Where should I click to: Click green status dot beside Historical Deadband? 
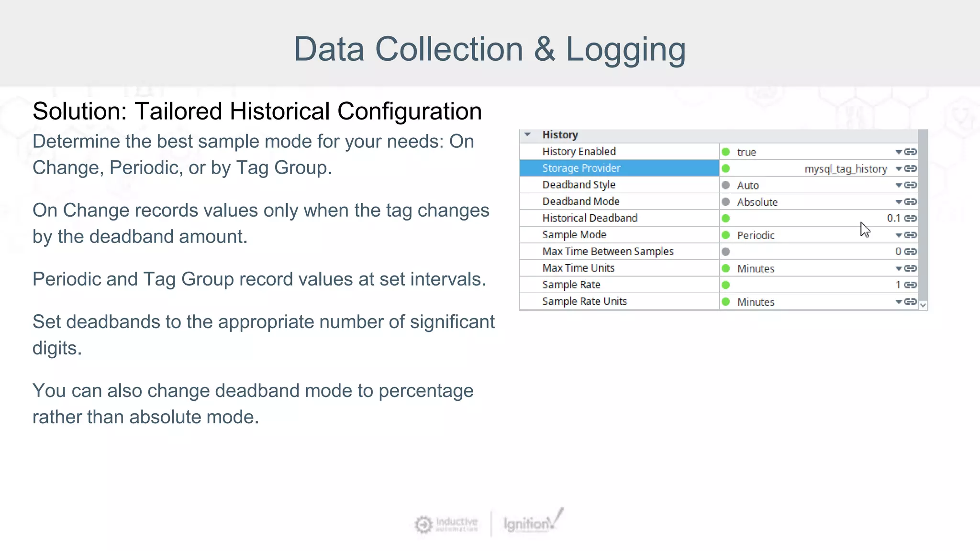(726, 218)
